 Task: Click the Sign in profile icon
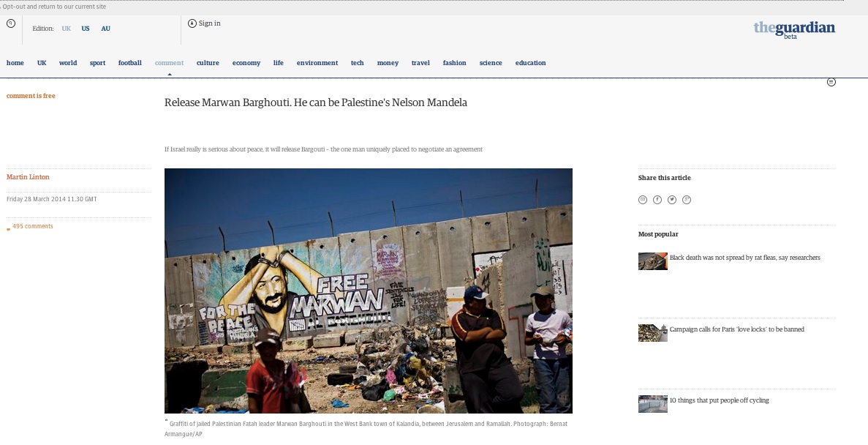coord(192,23)
